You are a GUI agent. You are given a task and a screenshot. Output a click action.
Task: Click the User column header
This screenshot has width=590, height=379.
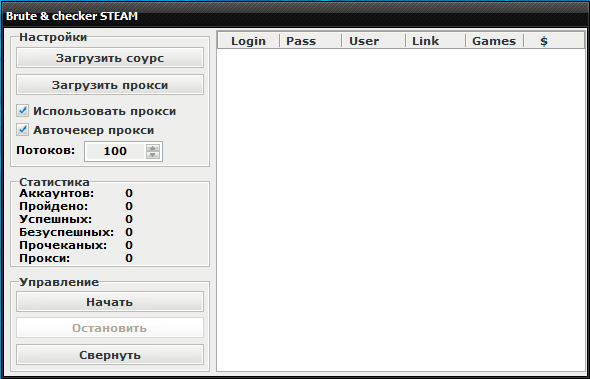pyautogui.click(x=373, y=41)
